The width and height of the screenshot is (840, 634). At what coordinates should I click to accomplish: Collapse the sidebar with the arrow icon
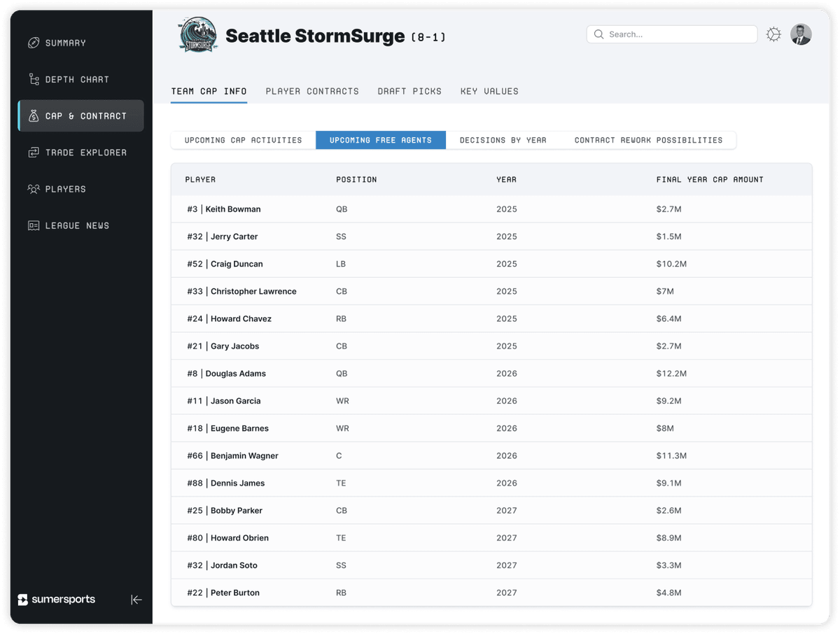click(x=136, y=600)
